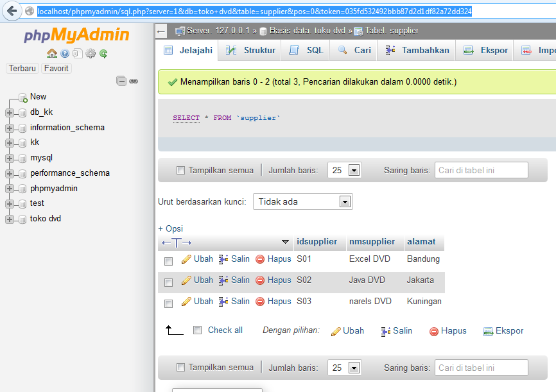Check the row checkbox for supplier S01
556x392 pixels.
tap(168, 260)
